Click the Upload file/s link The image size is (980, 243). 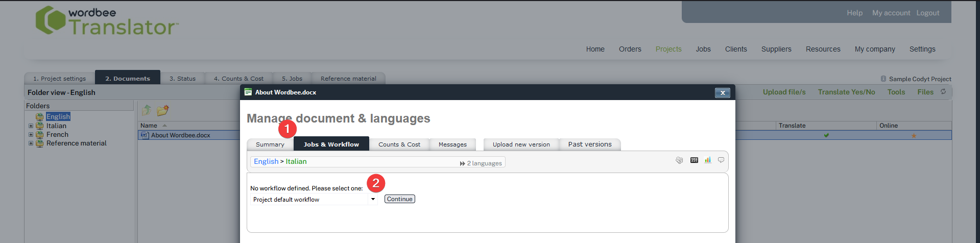pos(784,92)
